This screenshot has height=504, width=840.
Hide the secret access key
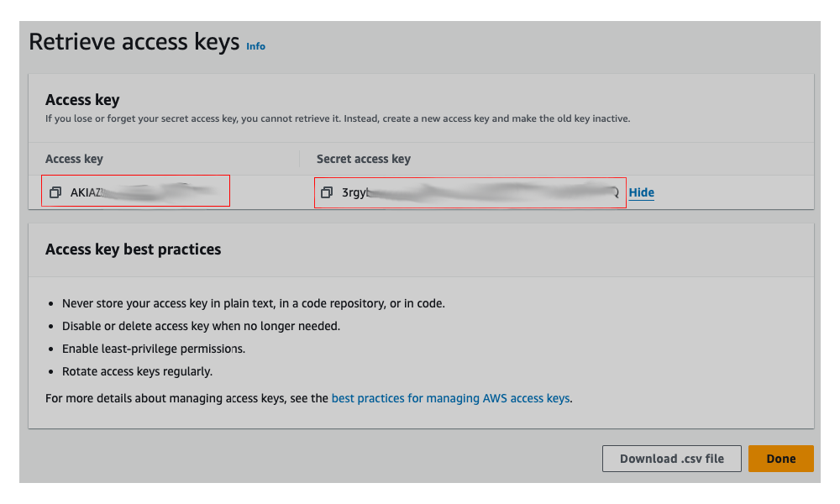pos(641,192)
